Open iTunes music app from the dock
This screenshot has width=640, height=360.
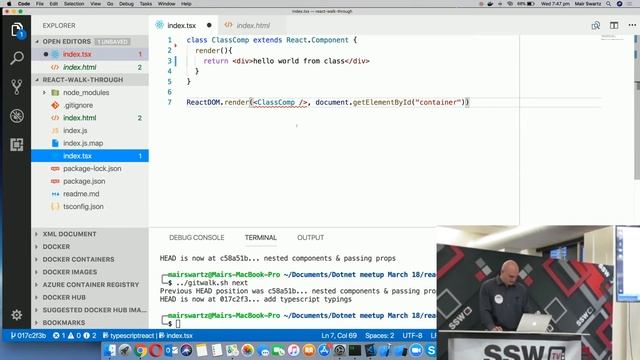[293, 351]
